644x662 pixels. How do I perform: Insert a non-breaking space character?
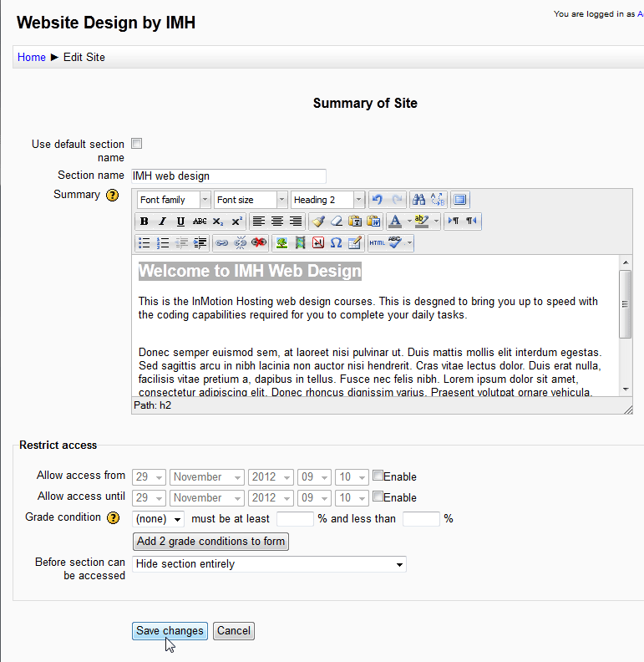click(x=317, y=242)
